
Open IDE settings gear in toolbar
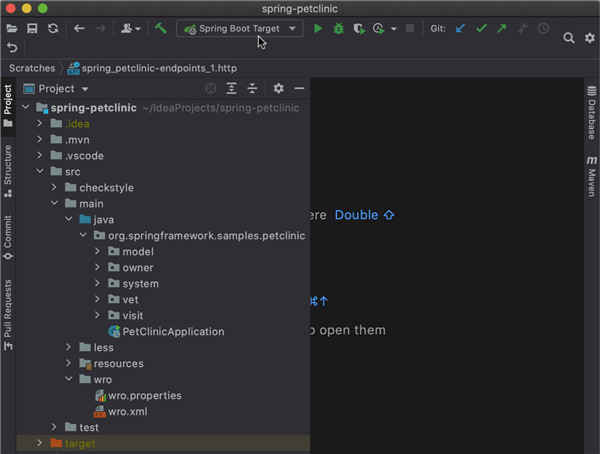pos(590,38)
